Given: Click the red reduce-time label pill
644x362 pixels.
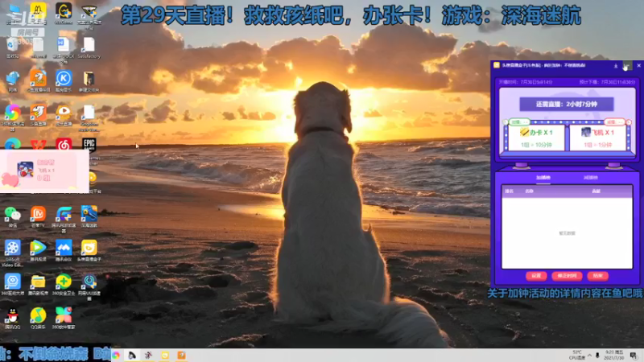Looking at the screenshot, I should pyautogui.click(x=614, y=122).
